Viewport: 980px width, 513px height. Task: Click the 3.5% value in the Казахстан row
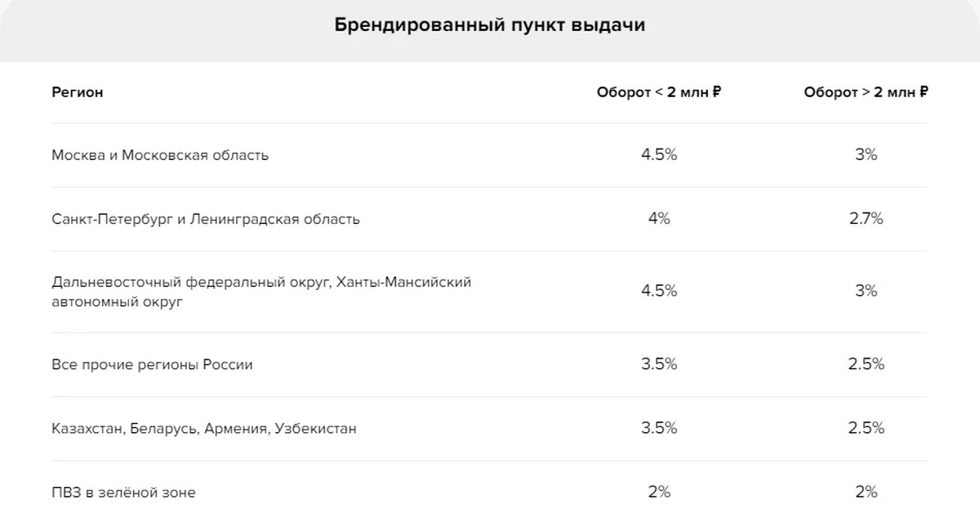659,427
